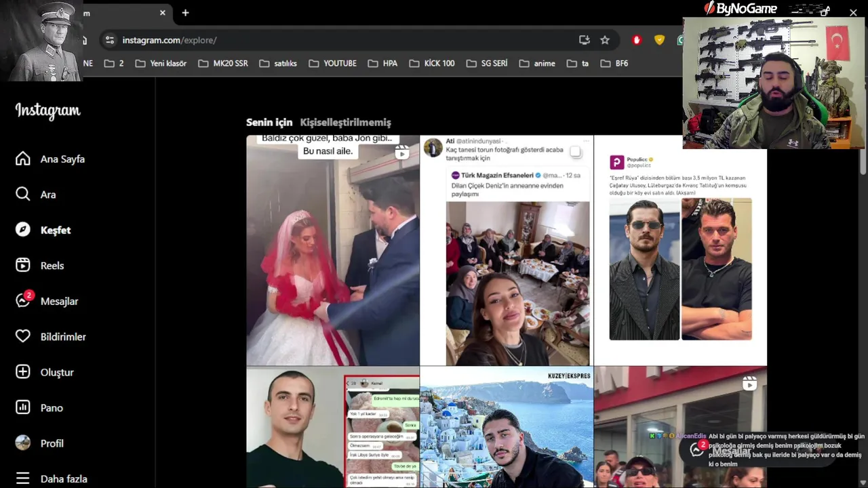
Task: Open floating Mesajlar messenger bubble
Action: (x=696, y=450)
